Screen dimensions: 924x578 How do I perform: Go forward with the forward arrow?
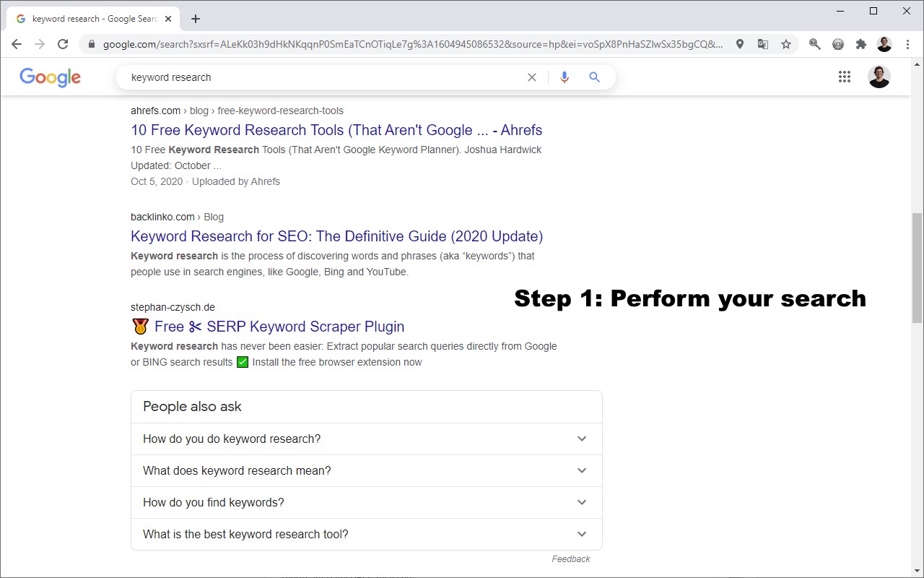40,44
